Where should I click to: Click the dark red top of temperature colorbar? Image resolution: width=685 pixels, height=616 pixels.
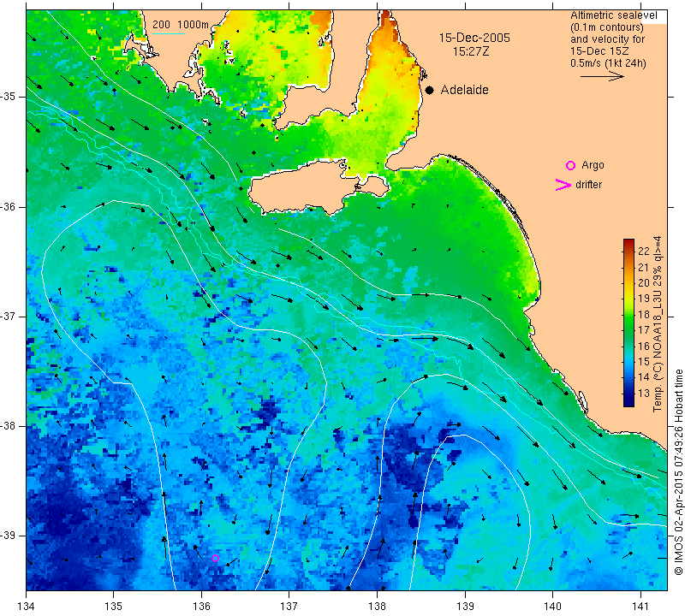pos(628,241)
